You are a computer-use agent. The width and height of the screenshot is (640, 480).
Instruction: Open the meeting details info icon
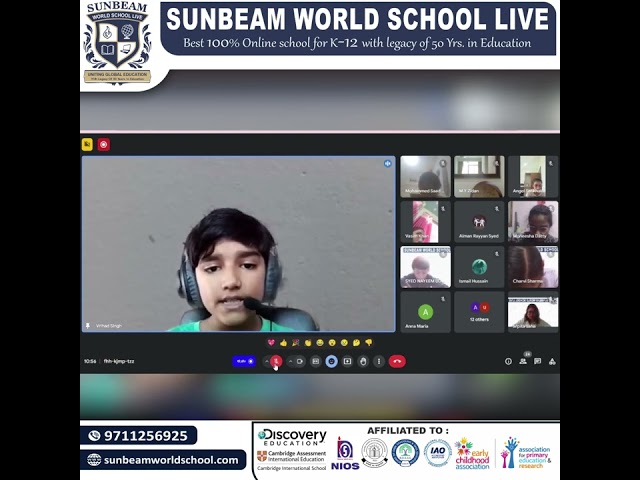click(x=508, y=362)
